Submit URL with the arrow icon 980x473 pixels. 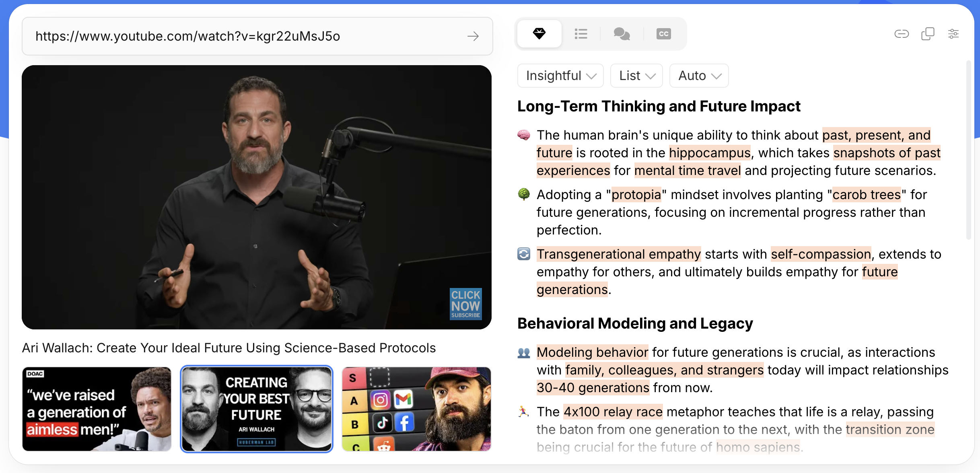pos(473,36)
